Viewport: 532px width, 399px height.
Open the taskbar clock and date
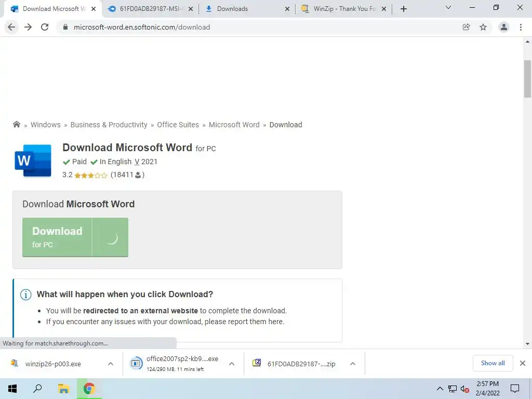click(x=487, y=389)
